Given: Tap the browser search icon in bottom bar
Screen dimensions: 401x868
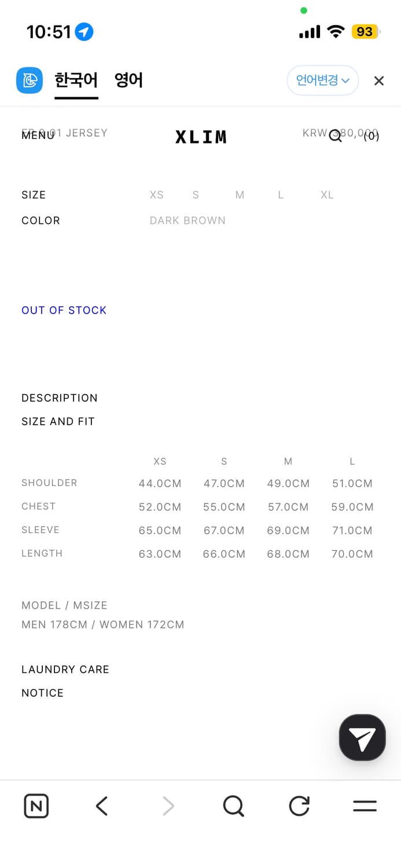Looking at the screenshot, I should click(x=233, y=806).
